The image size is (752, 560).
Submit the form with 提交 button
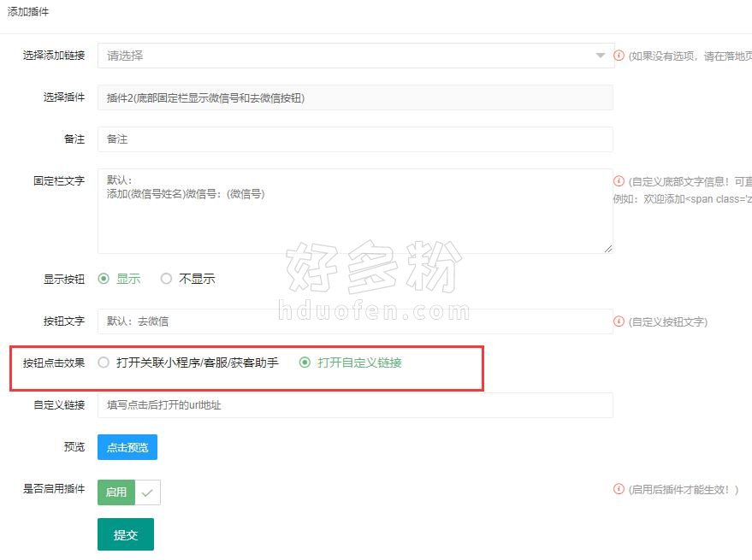pyautogui.click(x=126, y=534)
